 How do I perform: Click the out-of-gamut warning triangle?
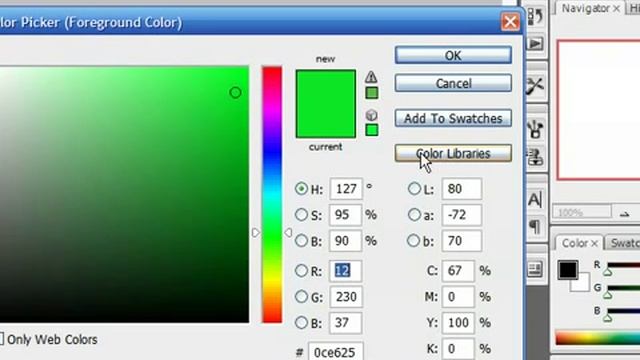coord(371,77)
